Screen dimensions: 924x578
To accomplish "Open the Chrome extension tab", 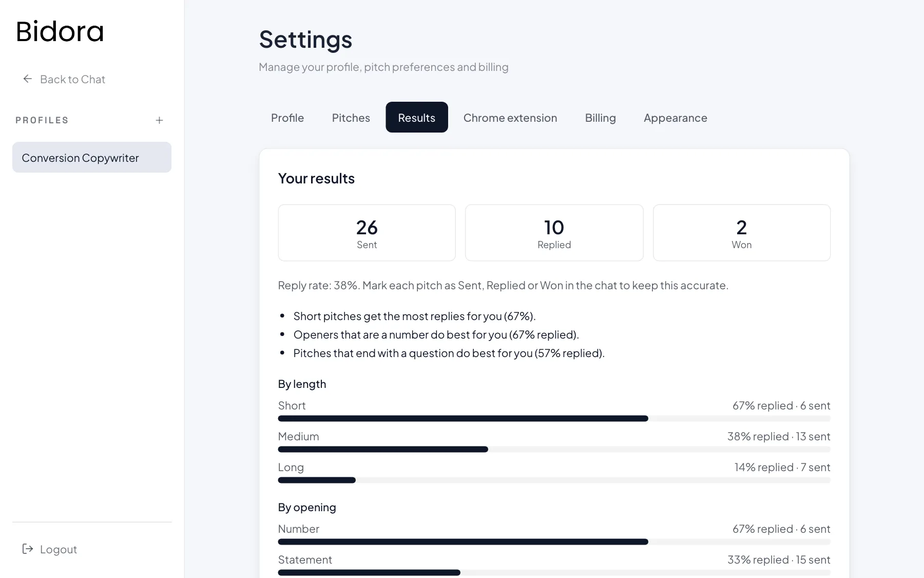I will pyautogui.click(x=510, y=118).
